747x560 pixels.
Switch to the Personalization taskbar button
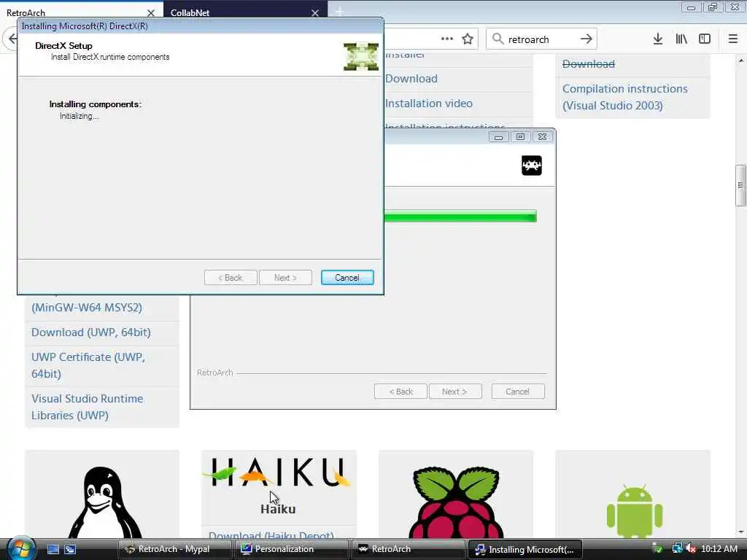click(290, 549)
